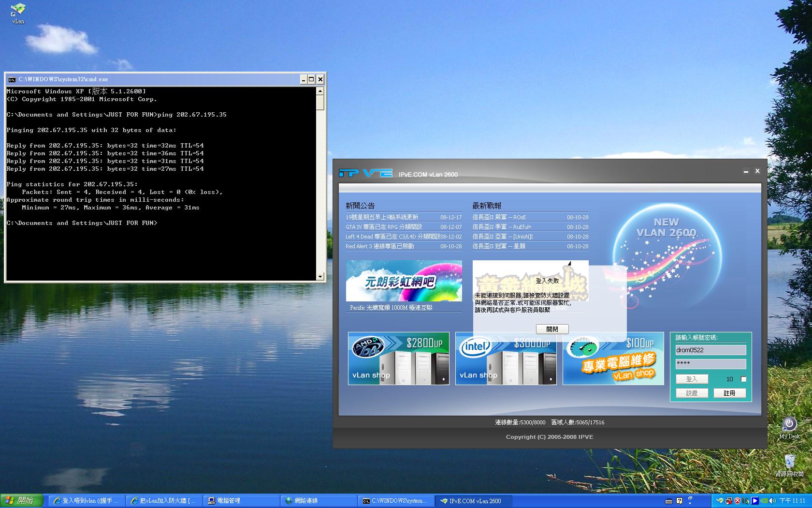Click the 元朗彩虹網吧 banner image
This screenshot has height=508, width=812.
[404, 281]
